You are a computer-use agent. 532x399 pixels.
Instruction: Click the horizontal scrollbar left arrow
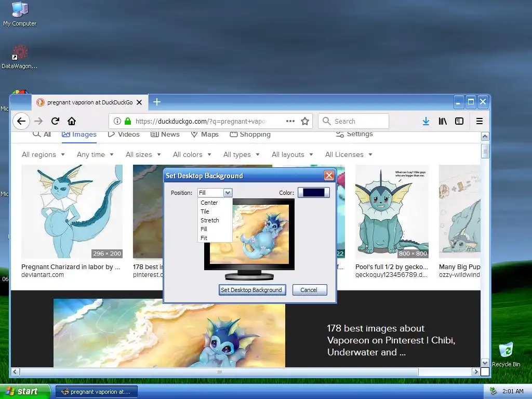[15, 372]
